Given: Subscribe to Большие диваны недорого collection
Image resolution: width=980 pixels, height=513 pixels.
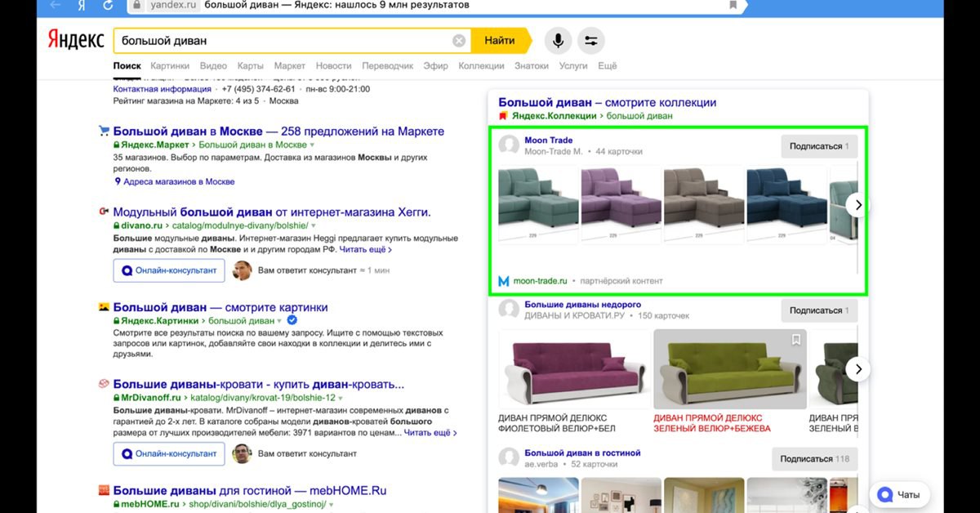Looking at the screenshot, I should (x=819, y=310).
